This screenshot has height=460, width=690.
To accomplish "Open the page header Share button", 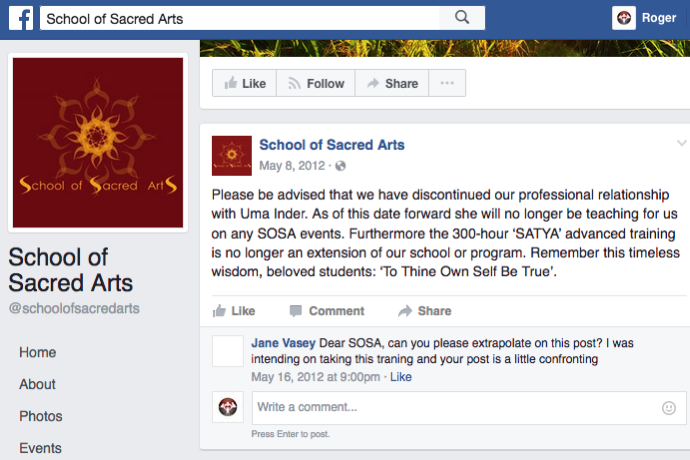I will 389,84.
